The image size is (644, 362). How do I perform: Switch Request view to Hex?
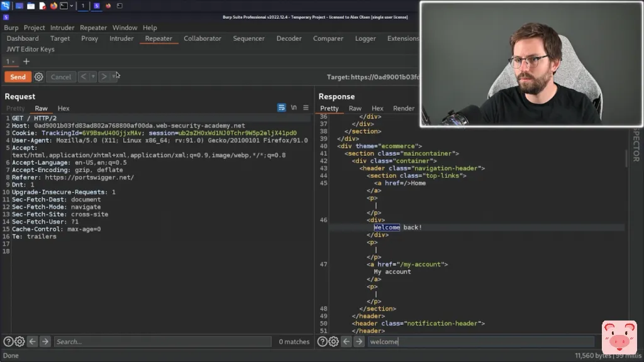[x=64, y=109]
